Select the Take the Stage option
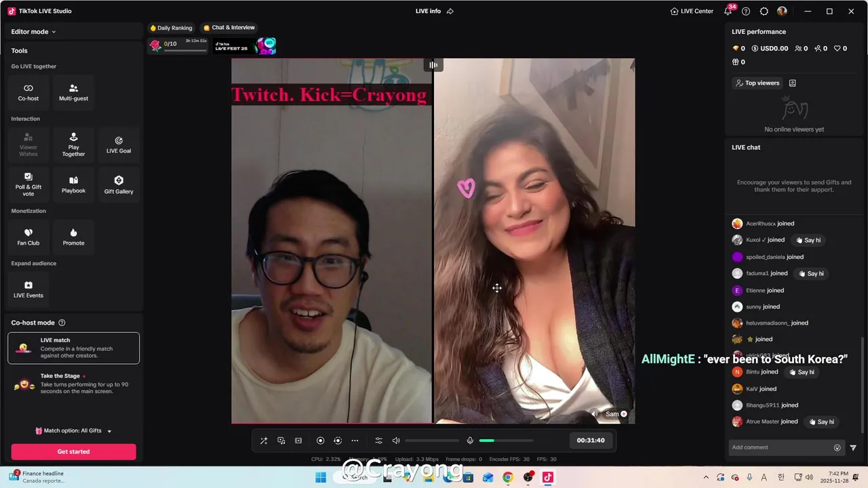The image size is (868, 488). [x=73, y=384]
